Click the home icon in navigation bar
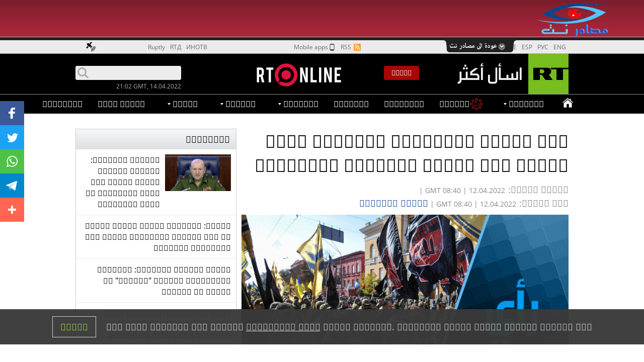 568,104
